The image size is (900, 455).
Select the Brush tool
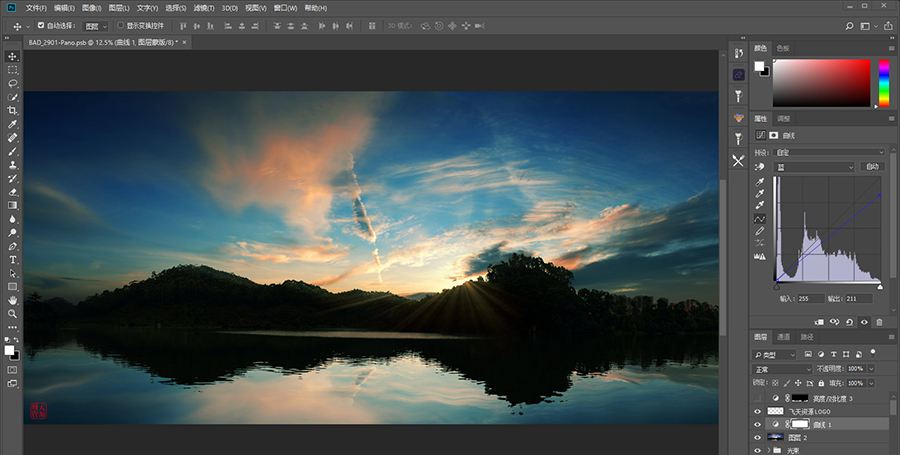[12, 151]
